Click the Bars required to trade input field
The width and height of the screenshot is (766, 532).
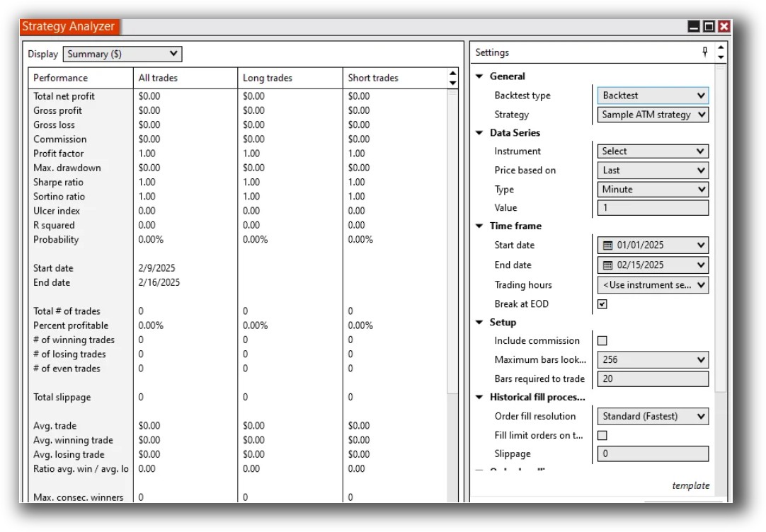click(x=651, y=378)
